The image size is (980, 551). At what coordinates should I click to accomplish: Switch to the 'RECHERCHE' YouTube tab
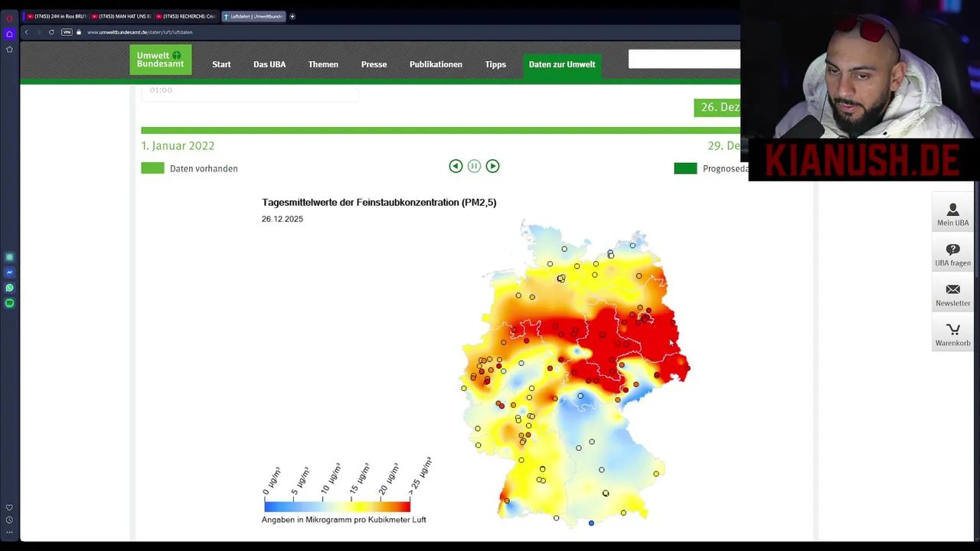pyautogui.click(x=185, y=16)
